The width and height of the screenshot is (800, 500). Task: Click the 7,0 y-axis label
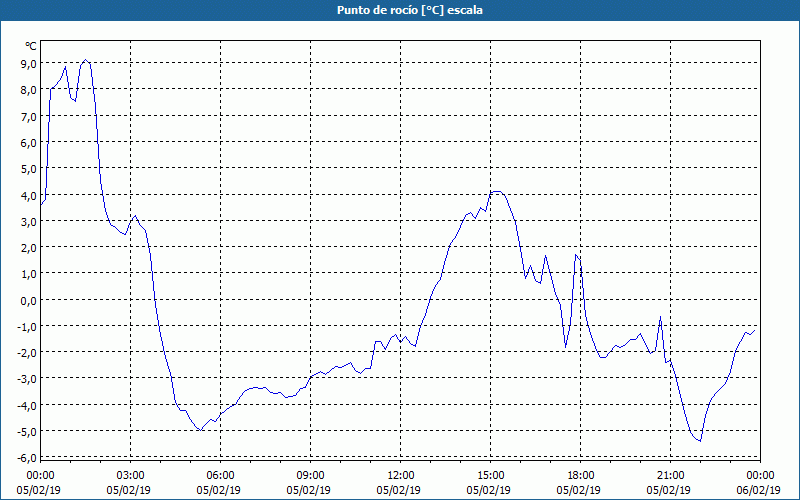click(28, 116)
